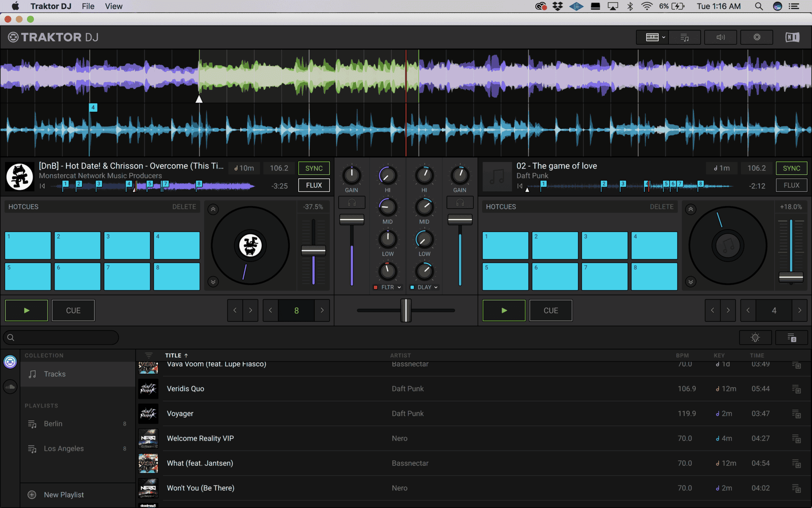Open the Berlin playlist
Screen dimensions: 812x508
pos(77,424)
